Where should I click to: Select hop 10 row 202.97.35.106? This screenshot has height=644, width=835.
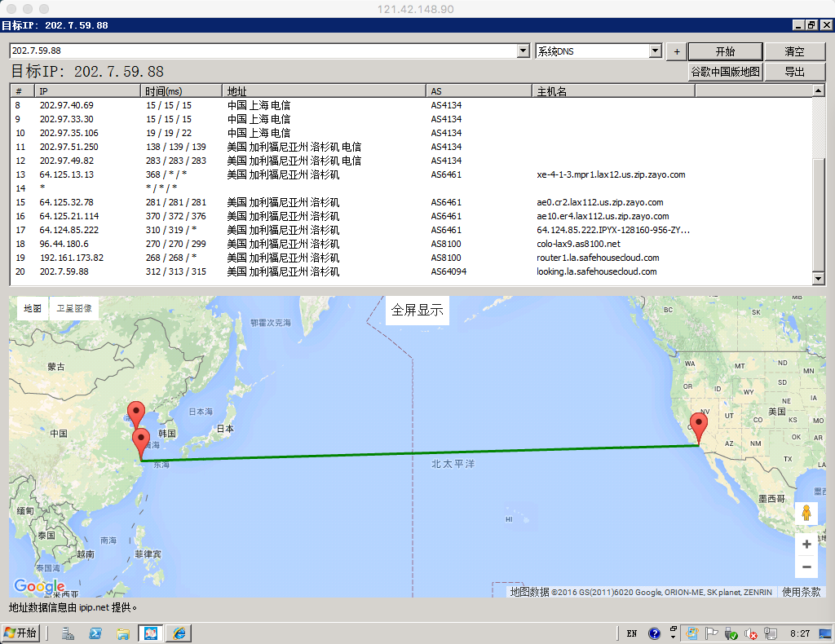(x=412, y=133)
